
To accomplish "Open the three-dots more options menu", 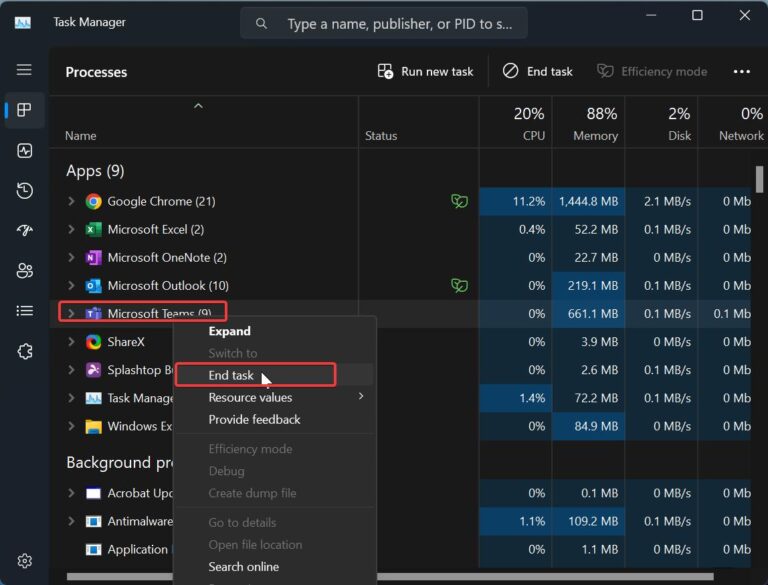I will coord(742,72).
